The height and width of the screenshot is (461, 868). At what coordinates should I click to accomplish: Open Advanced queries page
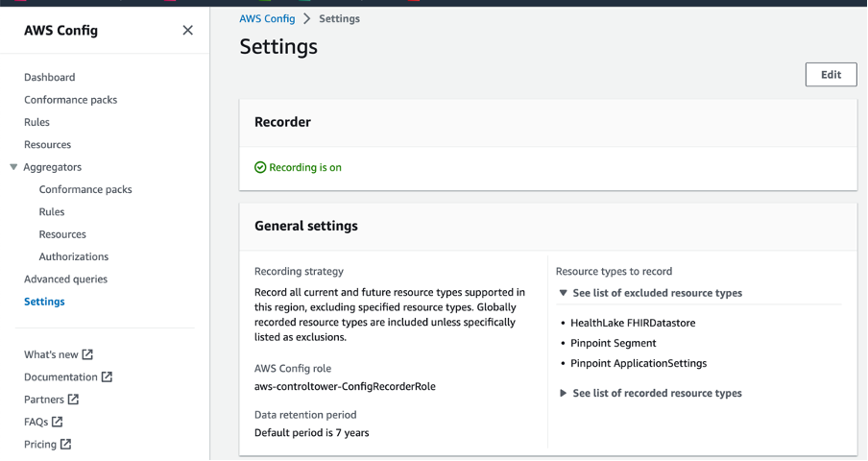click(x=65, y=279)
